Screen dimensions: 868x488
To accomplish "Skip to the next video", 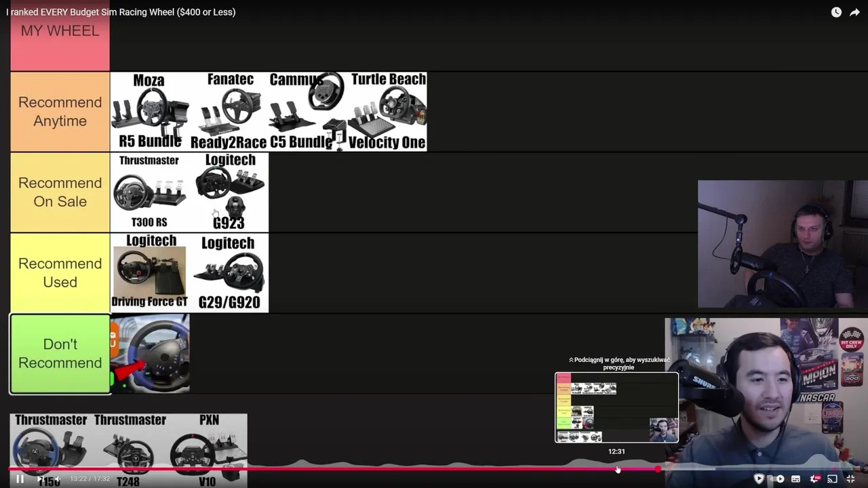I will 40,479.
